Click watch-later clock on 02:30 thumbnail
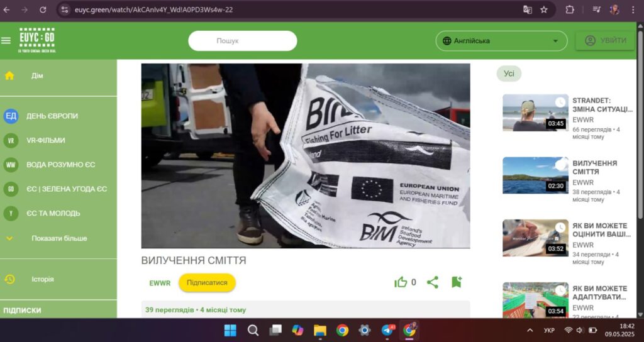Viewport: 644px width, 342px height. click(x=560, y=165)
